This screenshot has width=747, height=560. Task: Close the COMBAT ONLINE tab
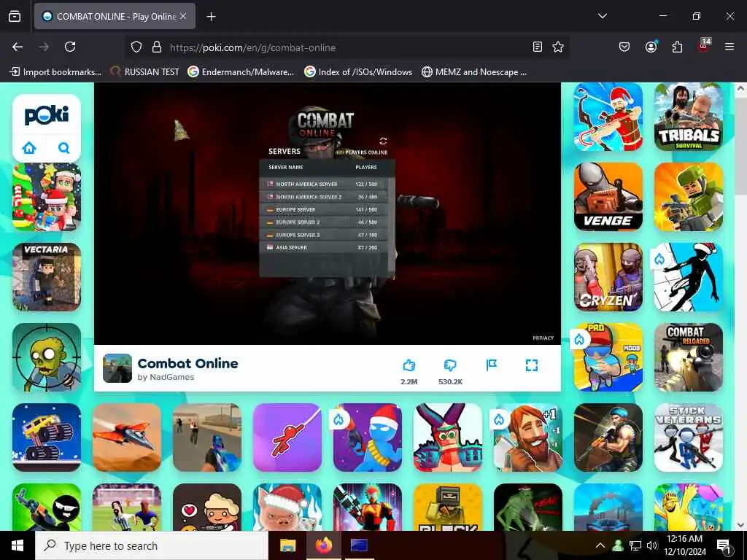click(x=183, y=16)
